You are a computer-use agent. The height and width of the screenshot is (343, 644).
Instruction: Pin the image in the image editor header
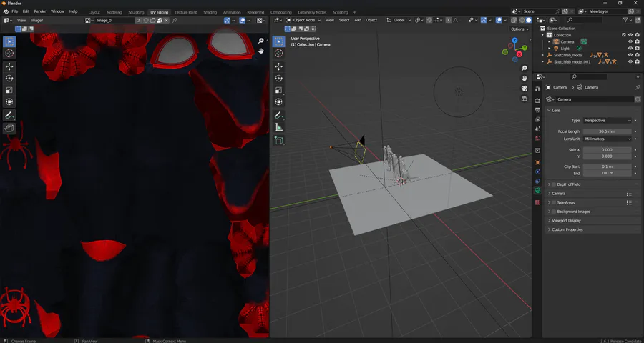click(x=175, y=20)
